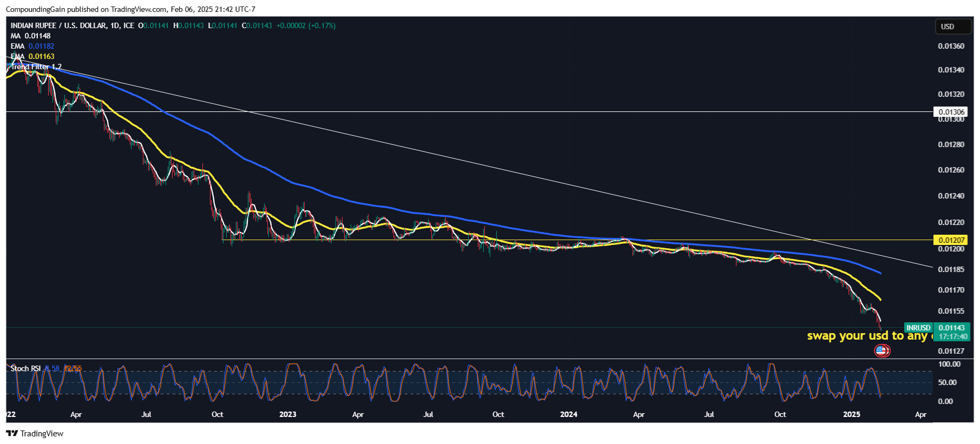980x444 pixels.
Task: Select the 0.01306 horizontal line price label
Action: coord(951,112)
